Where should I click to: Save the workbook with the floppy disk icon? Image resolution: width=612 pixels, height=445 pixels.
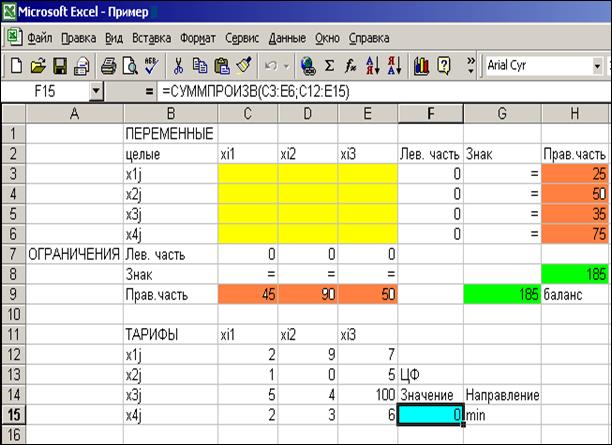[60, 66]
